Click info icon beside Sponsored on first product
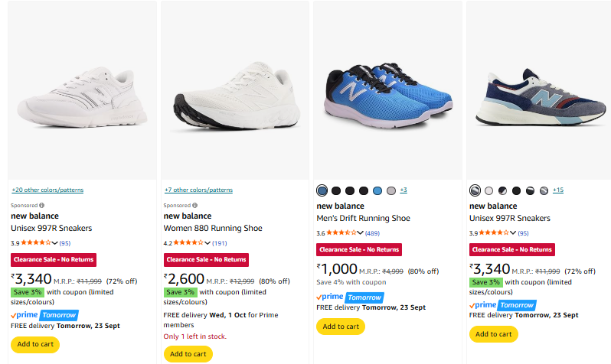Screen dimensions: 611x364 (x=41, y=206)
